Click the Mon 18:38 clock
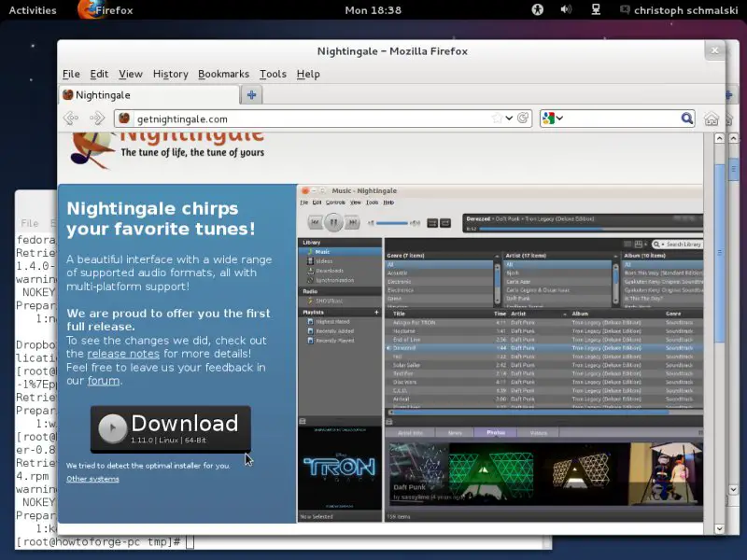This screenshot has width=747, height=560. coord(373,10)
